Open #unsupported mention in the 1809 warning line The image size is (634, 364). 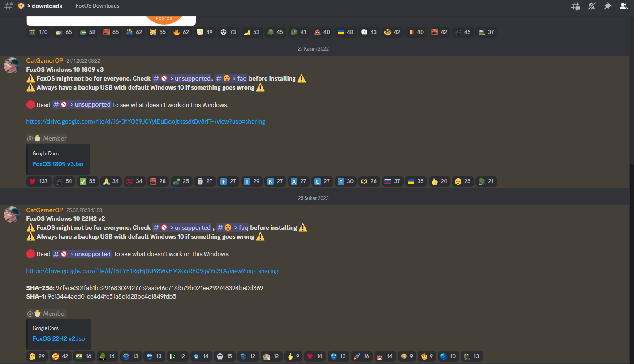181,78
